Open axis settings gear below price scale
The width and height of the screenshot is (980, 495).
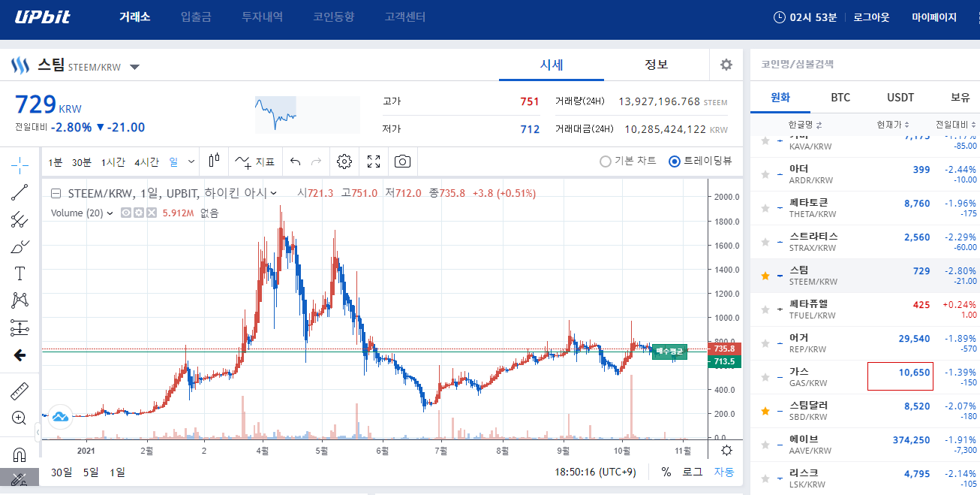tap(726, 451)
